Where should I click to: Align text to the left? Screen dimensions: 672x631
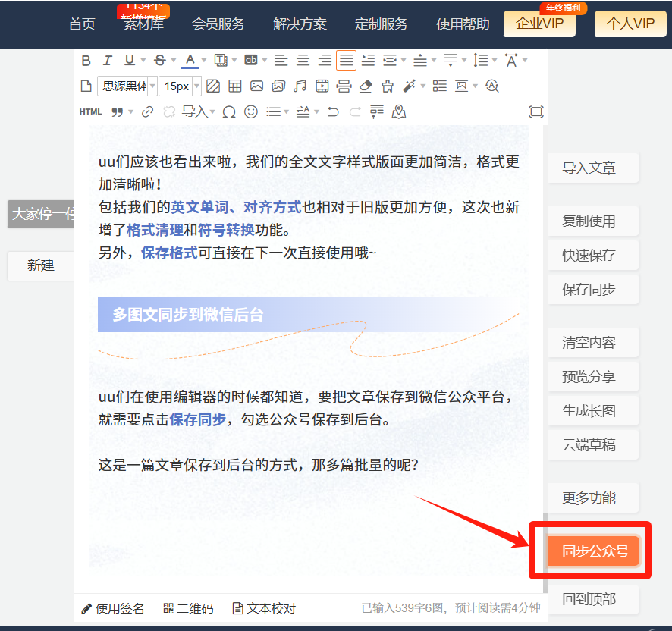coord(281,61)
